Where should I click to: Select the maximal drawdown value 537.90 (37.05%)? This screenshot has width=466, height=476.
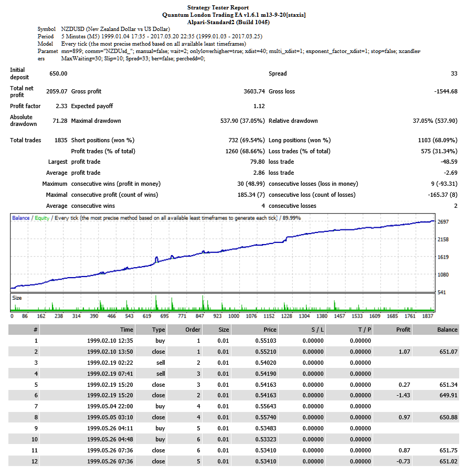(242, 121)
